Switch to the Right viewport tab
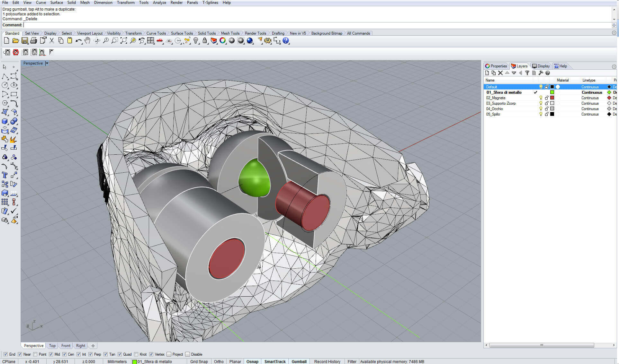Image resolution: width=619 pixels, height=364 pixels. click(81, 346)
